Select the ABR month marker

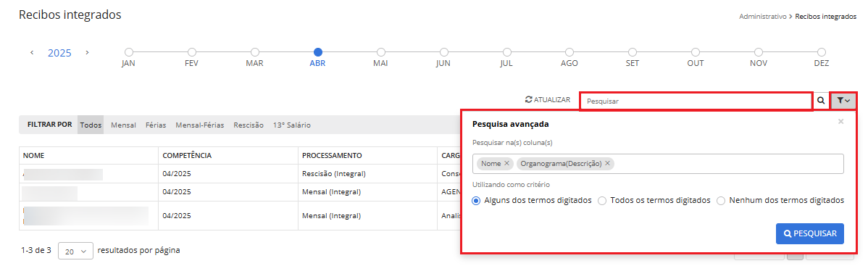tap(318, 52)
